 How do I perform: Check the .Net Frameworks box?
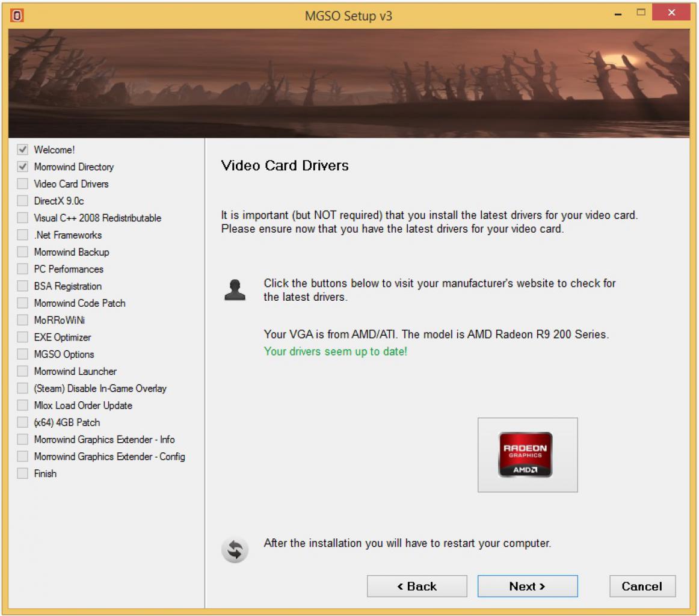point(22,235)
